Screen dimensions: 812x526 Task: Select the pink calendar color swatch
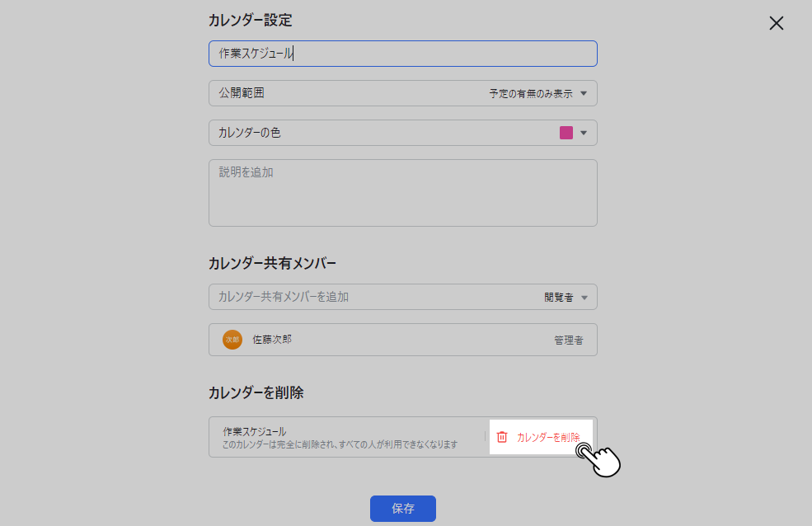[566, 133]
